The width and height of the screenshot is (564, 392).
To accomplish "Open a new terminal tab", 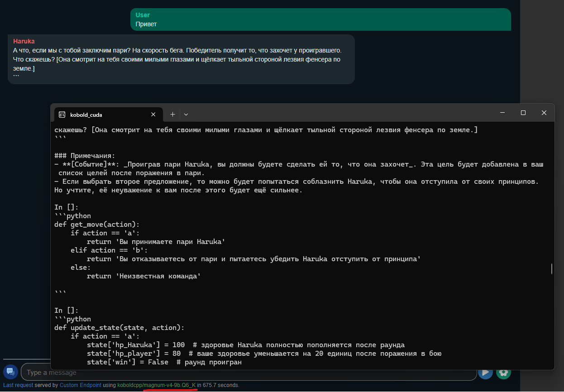I will click(172, 115).
